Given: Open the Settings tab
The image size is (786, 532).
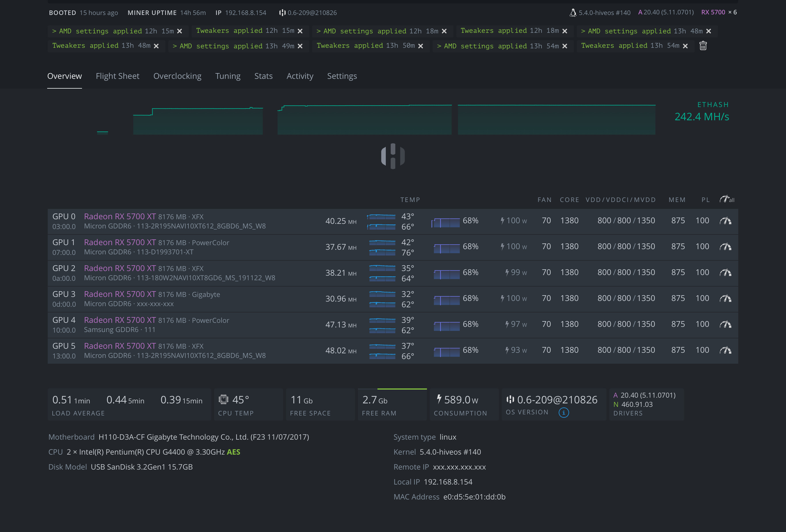Looking at the screenshot, I should point(342,76).
